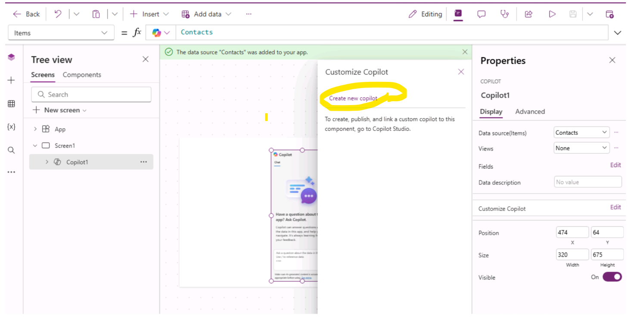Image resolution: width=644 pixels, height=327 pixels.
Task: Click Edit next to Fields
Action: (615, 165)
